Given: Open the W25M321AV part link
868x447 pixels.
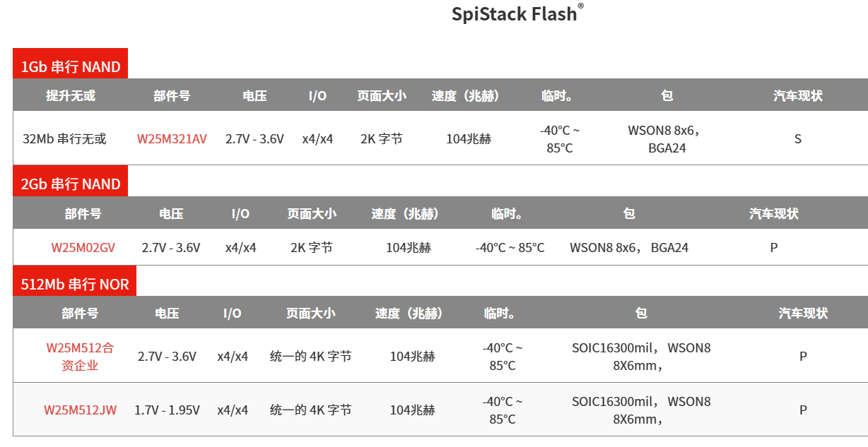Looking at the screenshot, I should tap(172, 139).
